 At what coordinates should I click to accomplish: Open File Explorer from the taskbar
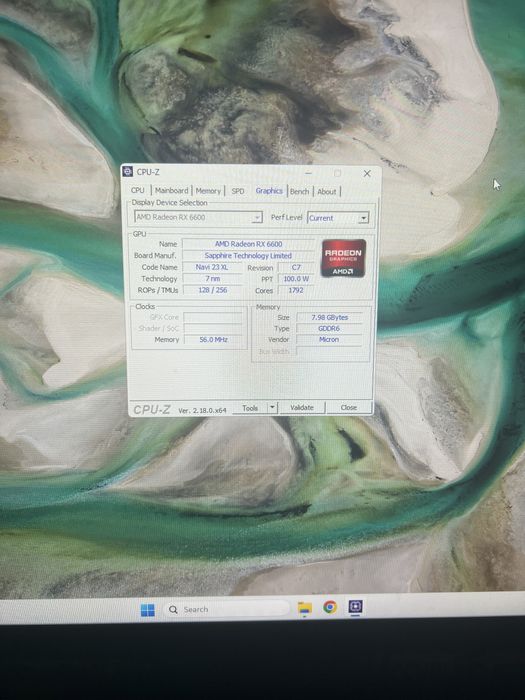(x=305, y=608)
